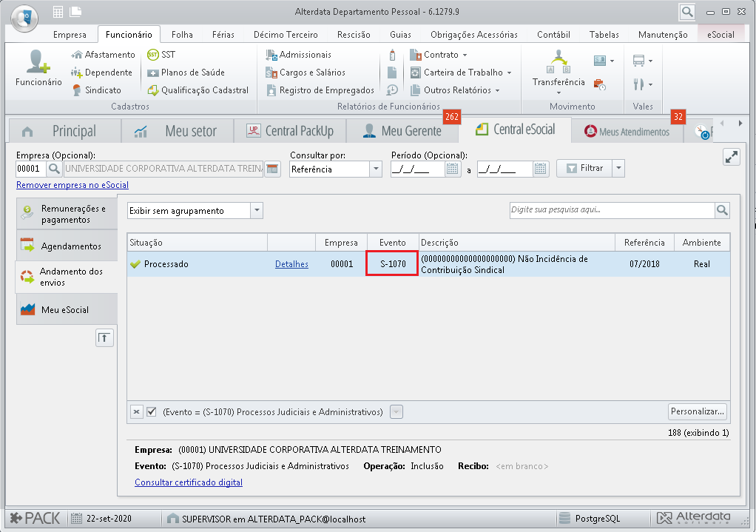Click the Funcionário add-employee ribbon icon
This screenshot has width=756, height=532.
(38, 68)
